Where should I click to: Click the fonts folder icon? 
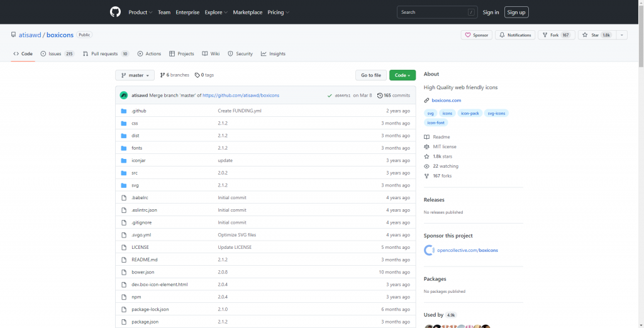124,148
